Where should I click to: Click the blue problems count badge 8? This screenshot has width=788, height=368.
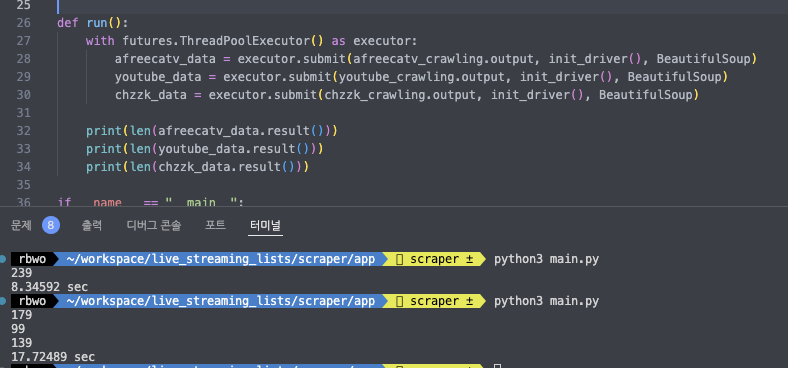(51, 225)
